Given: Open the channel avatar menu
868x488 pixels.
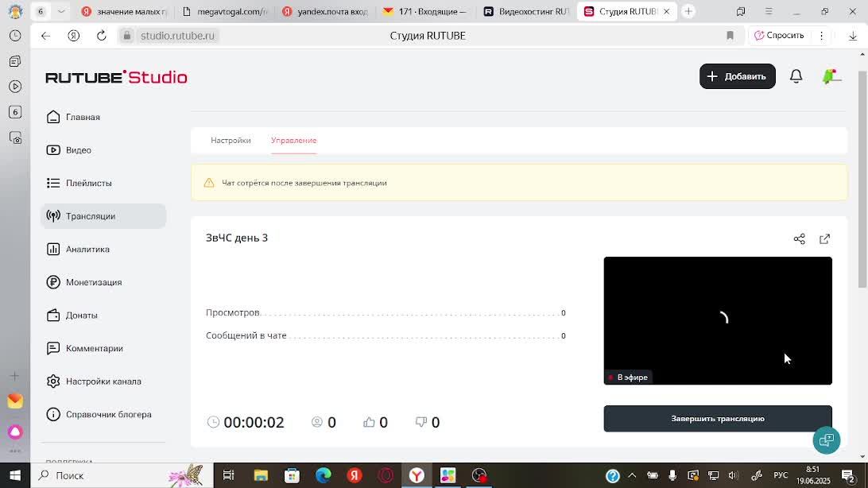Looking at the screenshot, I should tap(831, 76).
